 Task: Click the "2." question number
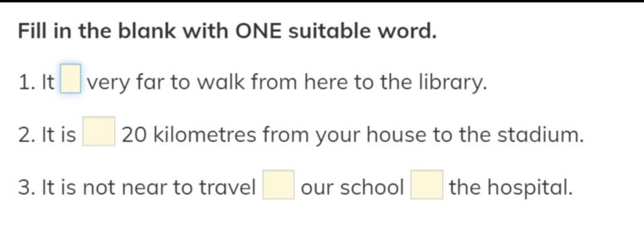pos(28,136)
